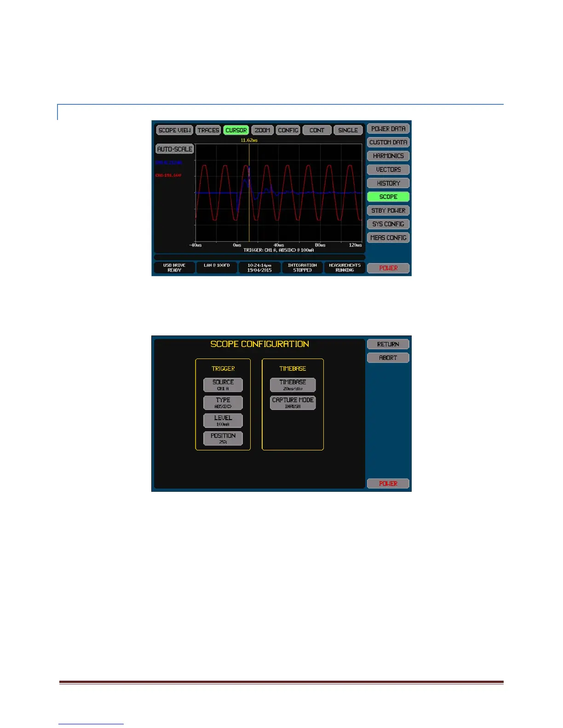
Task: Click red POWER button on configuration screen
Action: 388,483
